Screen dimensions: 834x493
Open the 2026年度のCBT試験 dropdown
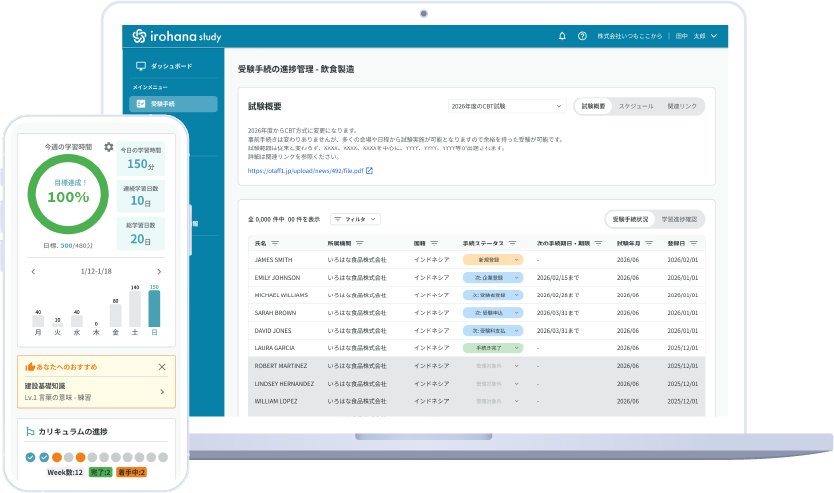[x=506, y=106]
